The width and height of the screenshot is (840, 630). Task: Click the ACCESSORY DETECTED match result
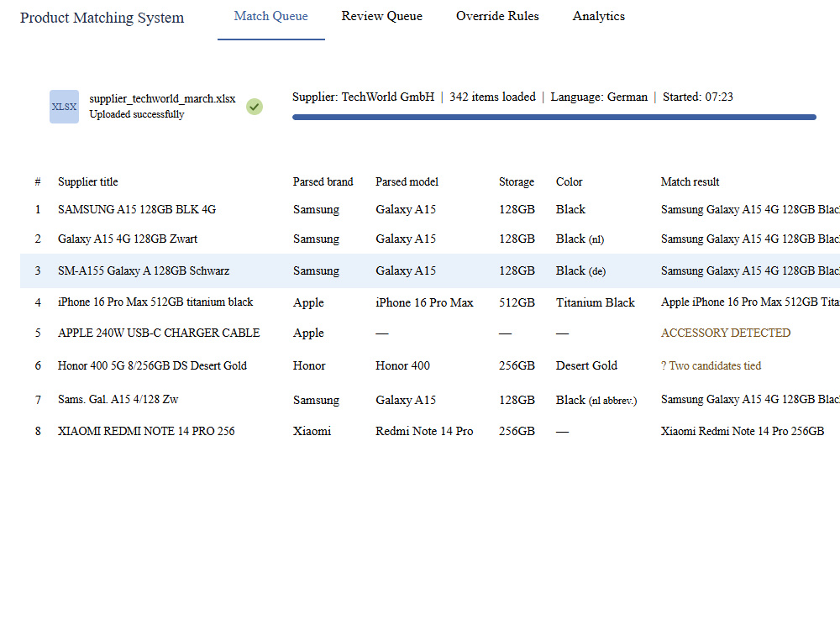pyautogui.click(x=726, y=333)
